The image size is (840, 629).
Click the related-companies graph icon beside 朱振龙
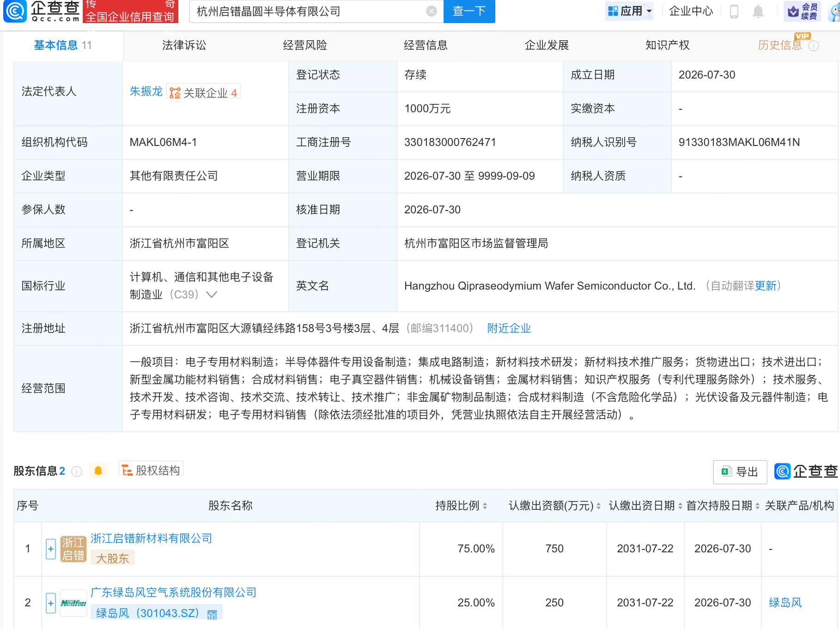pos(175,93)
